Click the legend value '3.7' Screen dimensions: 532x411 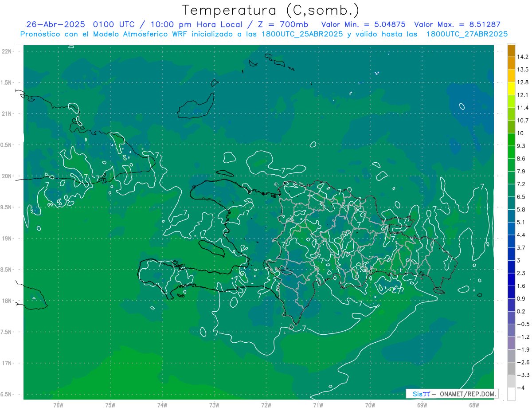pyautogui.click(x=521, y=247)
